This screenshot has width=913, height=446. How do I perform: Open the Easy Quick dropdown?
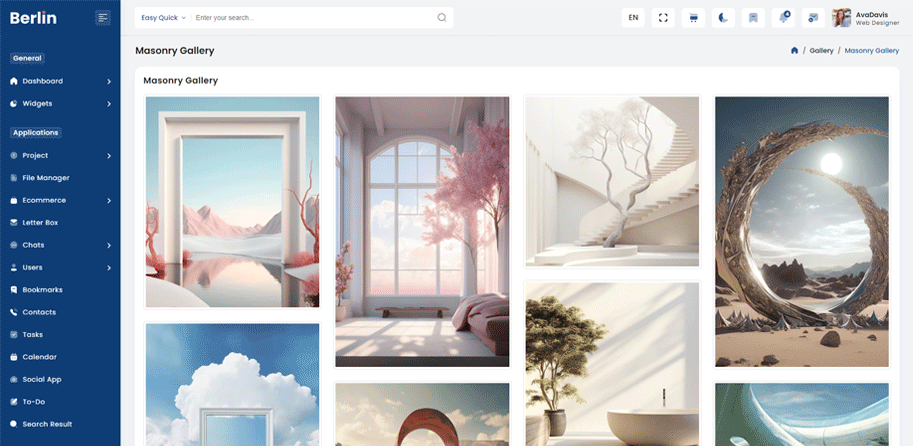[163, 17]
